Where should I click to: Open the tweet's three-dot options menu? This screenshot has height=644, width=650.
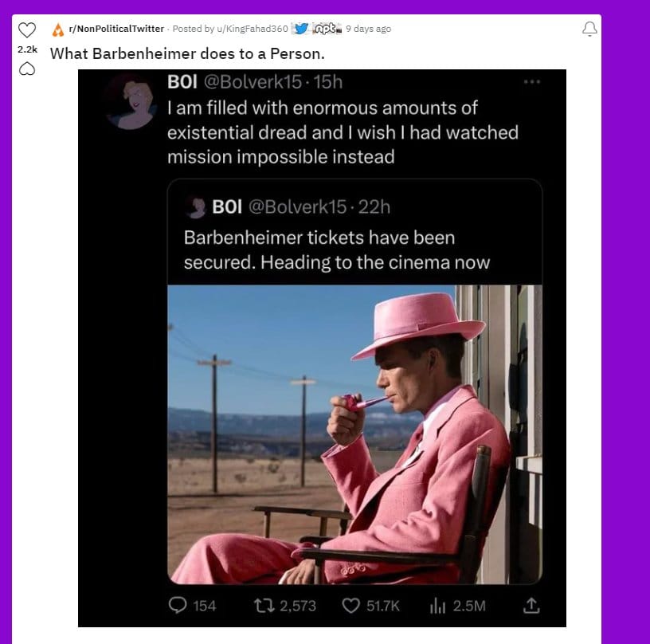point(532,82)
